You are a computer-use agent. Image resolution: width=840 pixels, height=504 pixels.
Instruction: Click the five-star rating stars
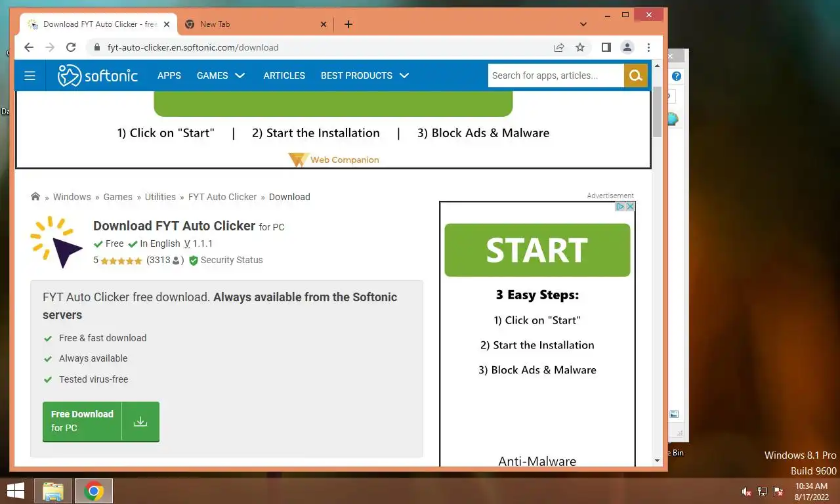[121, 261]
